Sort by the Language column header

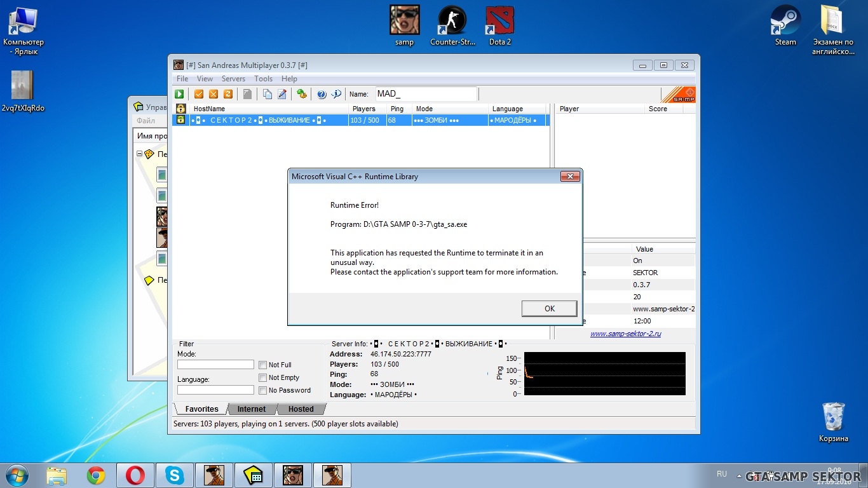tap(517, 109)
